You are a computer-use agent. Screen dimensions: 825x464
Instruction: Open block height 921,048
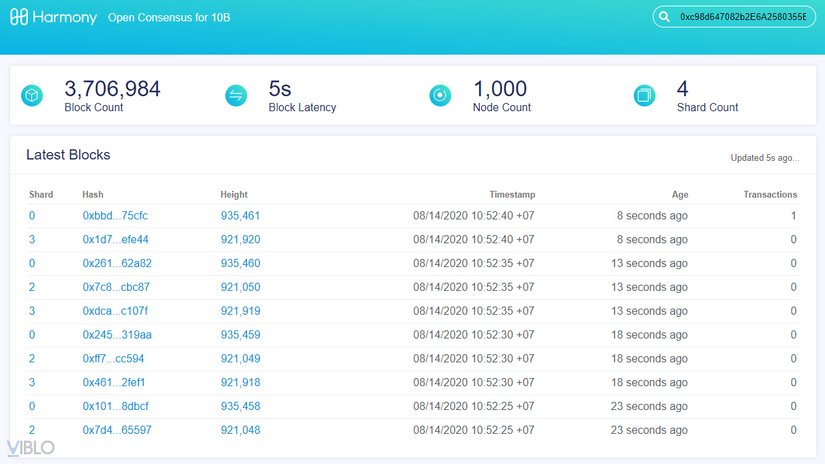coord(240,430)
